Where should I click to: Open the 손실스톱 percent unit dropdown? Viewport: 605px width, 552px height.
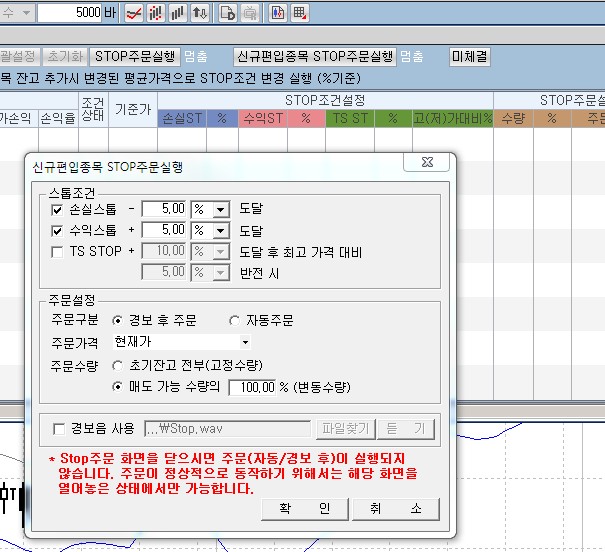click(220, 210)
